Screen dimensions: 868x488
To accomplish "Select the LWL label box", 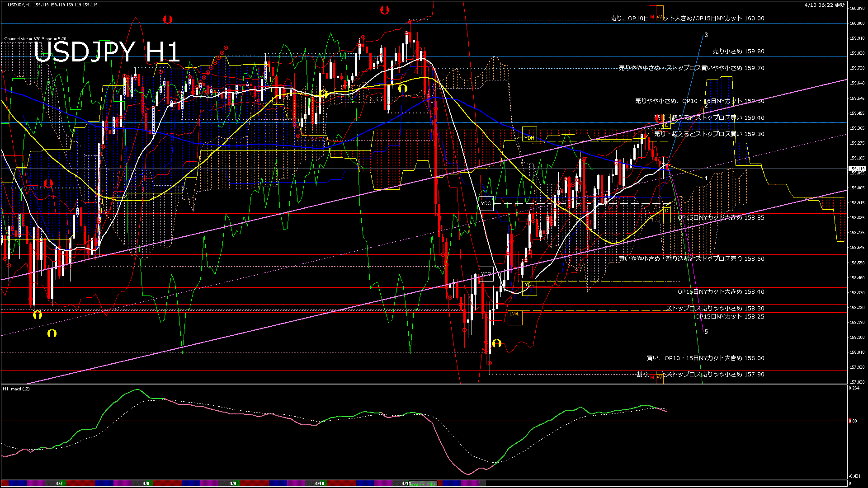I will pos(514,313).
